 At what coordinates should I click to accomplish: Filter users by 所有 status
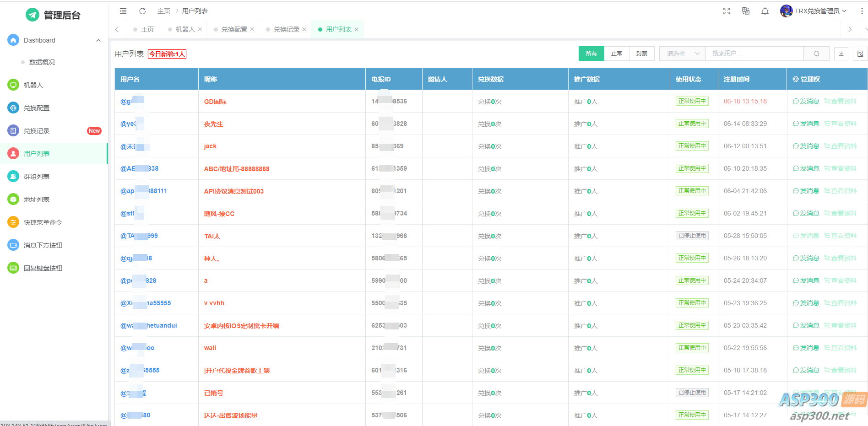coord(591,54)
